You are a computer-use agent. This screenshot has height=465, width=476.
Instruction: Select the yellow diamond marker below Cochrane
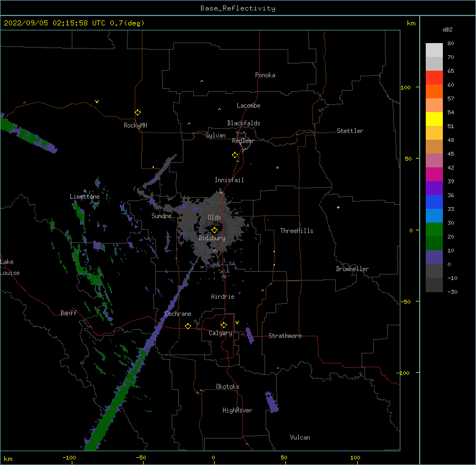[x=188, y=326]
